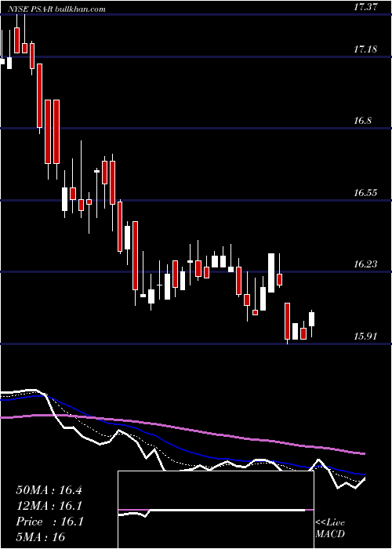The image size is (392, 549).
Task: Click the 12MA : 16.1 readout
Action: coord(49,506)
